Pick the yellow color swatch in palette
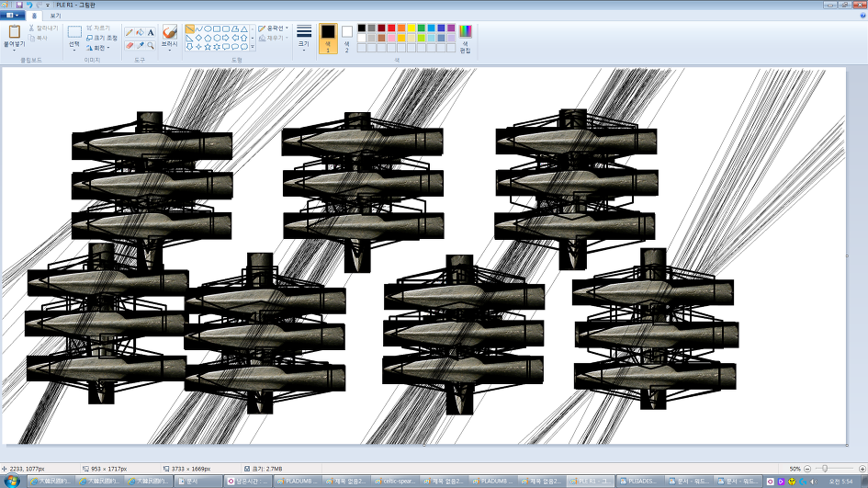This screenshot has width=868, height=488. [411, 28]
